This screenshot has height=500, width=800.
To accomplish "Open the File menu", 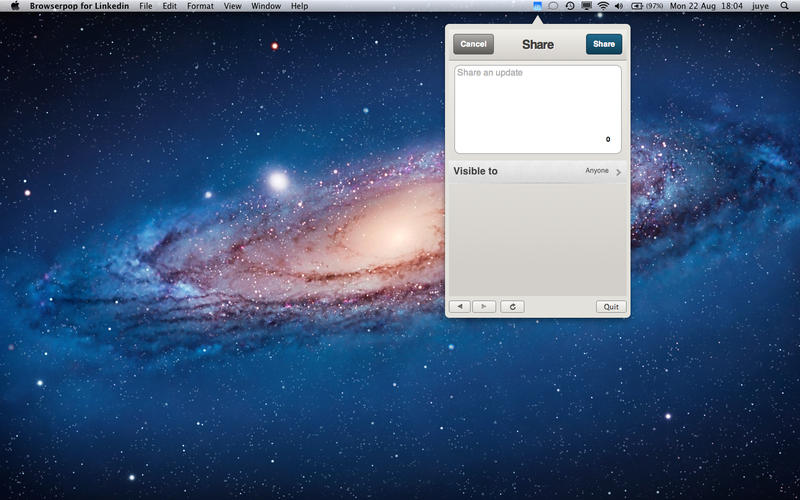I will pyautogui.click(x=146, y=6).
